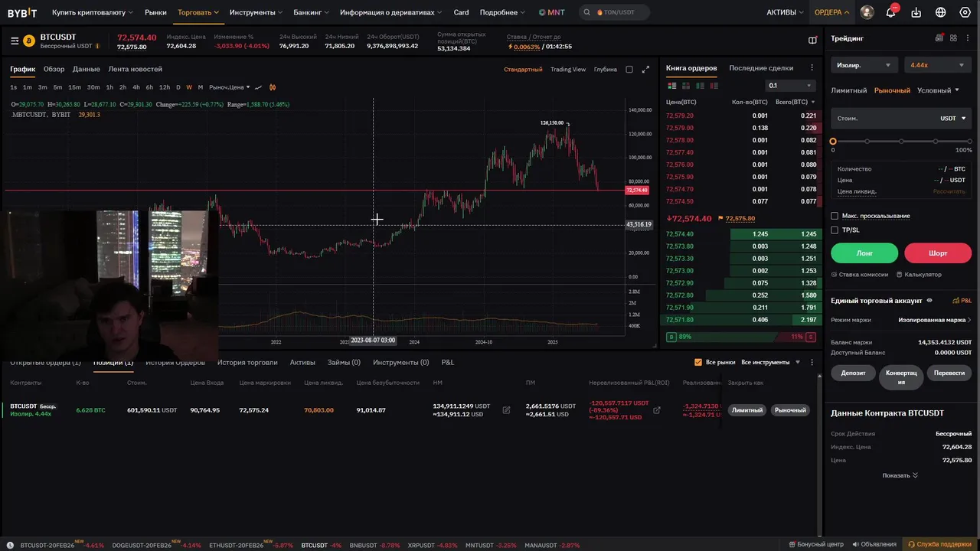This screenshot has height=551, width=980.
Task: Open the user profile avatar
Action: tap(867, 12)
